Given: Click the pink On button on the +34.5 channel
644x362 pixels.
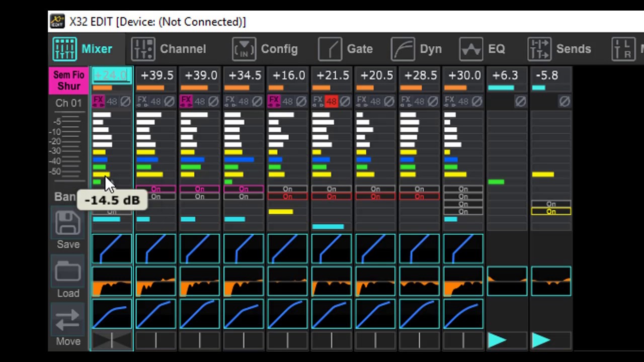Looking at the screenshot, I should click(244, 189).
